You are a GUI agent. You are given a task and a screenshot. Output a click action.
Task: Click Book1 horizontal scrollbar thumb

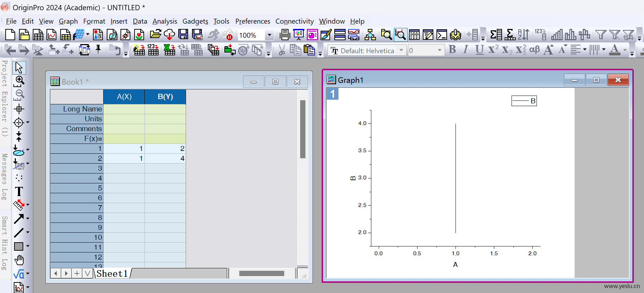tap(262, 273)
